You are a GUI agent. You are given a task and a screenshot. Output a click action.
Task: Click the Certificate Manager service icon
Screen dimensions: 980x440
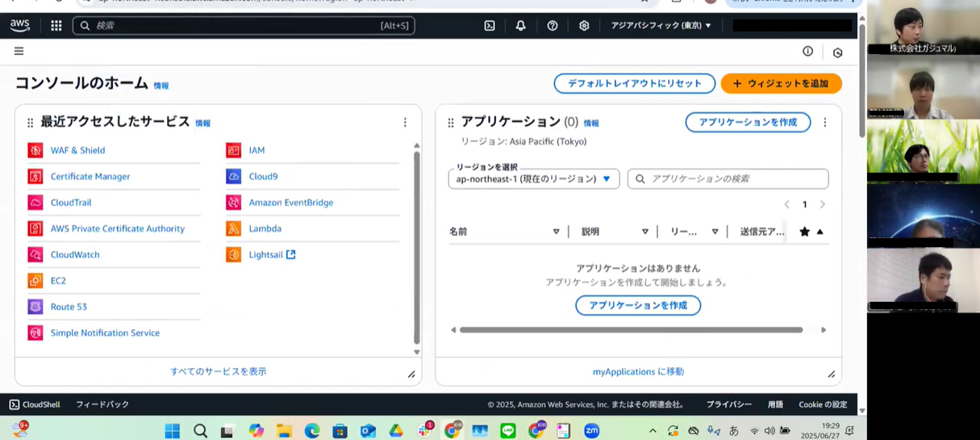click(35, 176)
